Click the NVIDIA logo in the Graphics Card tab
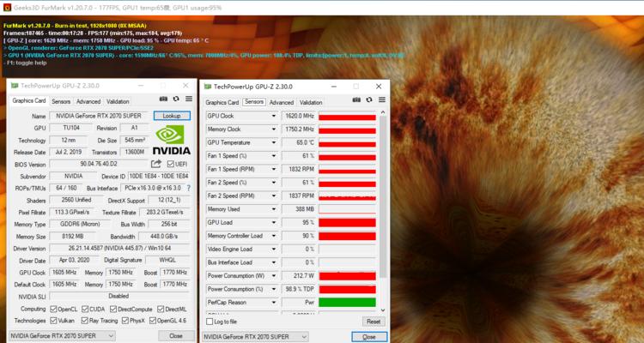 coord(171,140)
